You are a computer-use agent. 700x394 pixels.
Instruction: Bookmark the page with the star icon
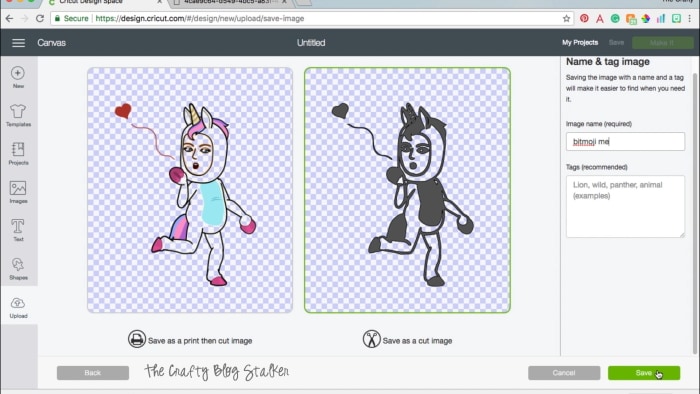click(x=566, y=18)
